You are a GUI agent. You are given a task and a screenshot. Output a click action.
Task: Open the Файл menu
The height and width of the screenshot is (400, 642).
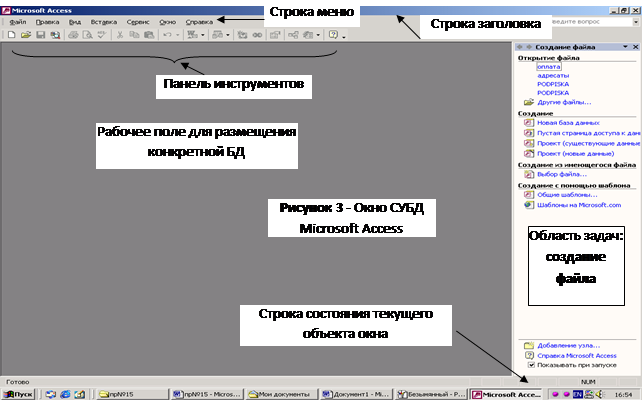18,22
